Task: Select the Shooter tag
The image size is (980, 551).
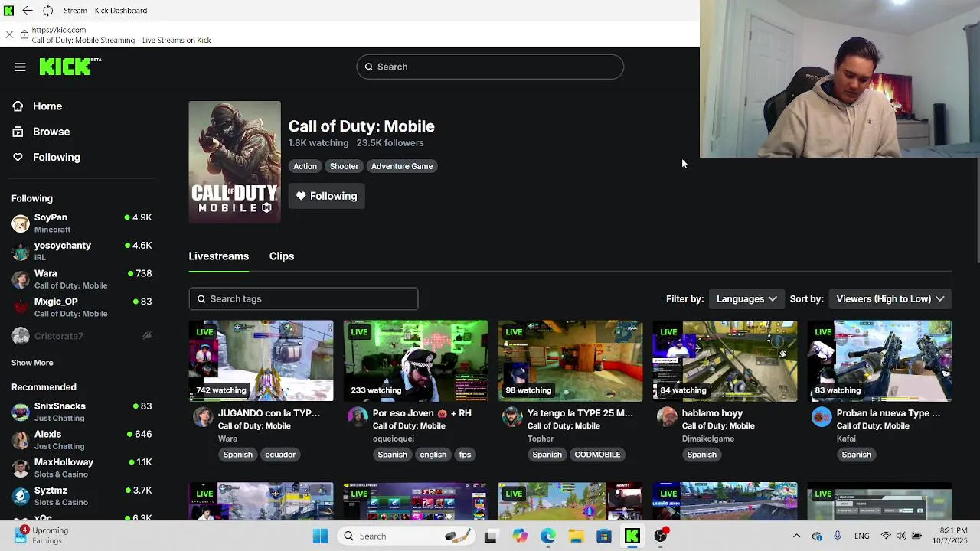Action: (x=344, y=166)
